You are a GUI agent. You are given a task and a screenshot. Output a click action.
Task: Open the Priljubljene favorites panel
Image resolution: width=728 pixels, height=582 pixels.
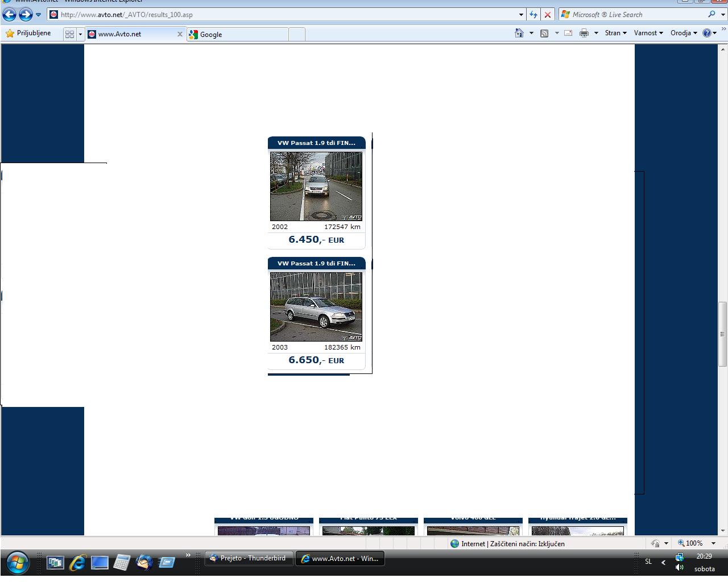tap(28, 34)
